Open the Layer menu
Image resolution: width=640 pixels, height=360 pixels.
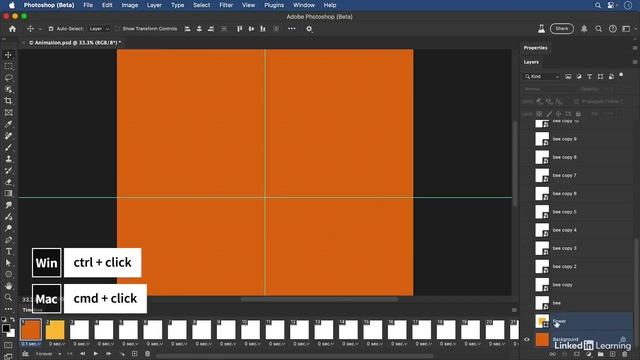pyautogui.click(x=154, y=5)
